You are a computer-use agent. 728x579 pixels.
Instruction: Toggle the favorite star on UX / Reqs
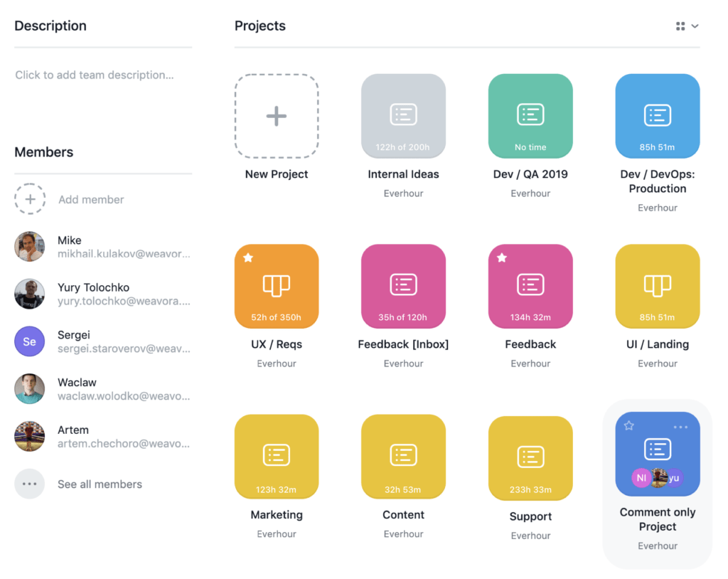click(248, 257)
